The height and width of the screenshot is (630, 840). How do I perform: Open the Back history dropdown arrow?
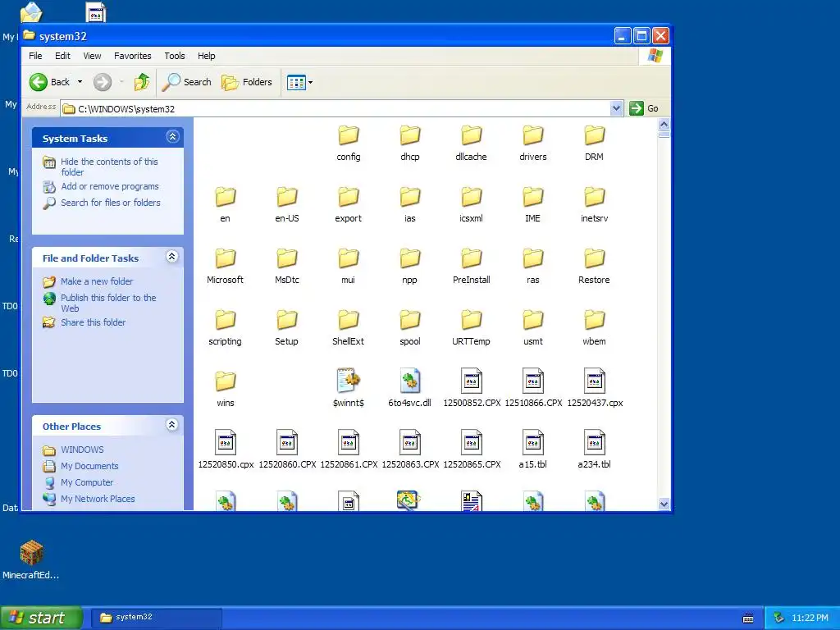tap(80, 82)
